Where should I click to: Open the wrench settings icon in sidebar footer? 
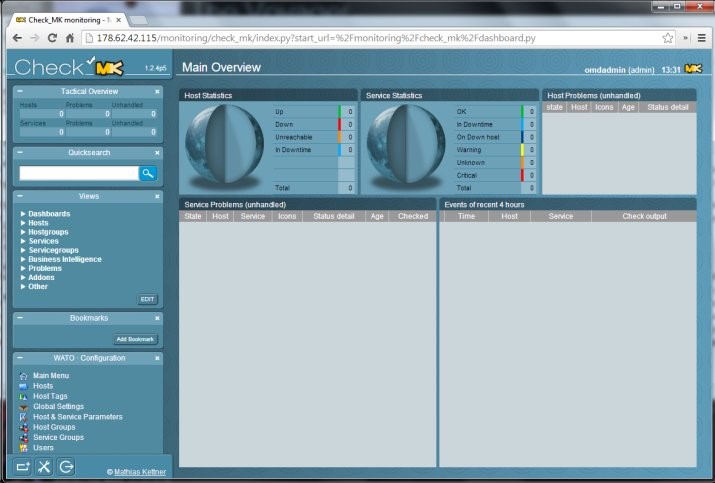tap(44, 467)
